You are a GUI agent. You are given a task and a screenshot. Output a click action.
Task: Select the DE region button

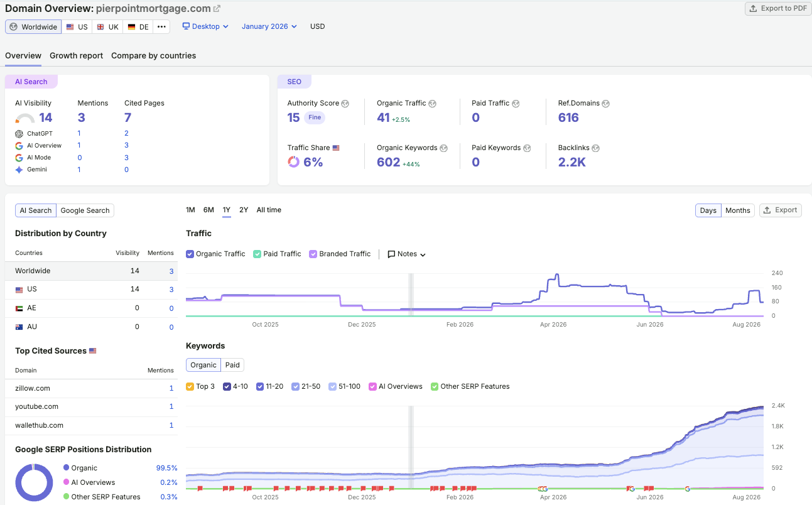click(x=138, y=26)
